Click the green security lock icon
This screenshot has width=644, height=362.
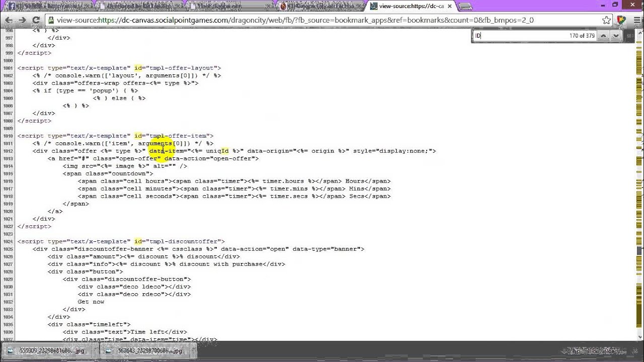pyautogui.click(x=51, y=20)
